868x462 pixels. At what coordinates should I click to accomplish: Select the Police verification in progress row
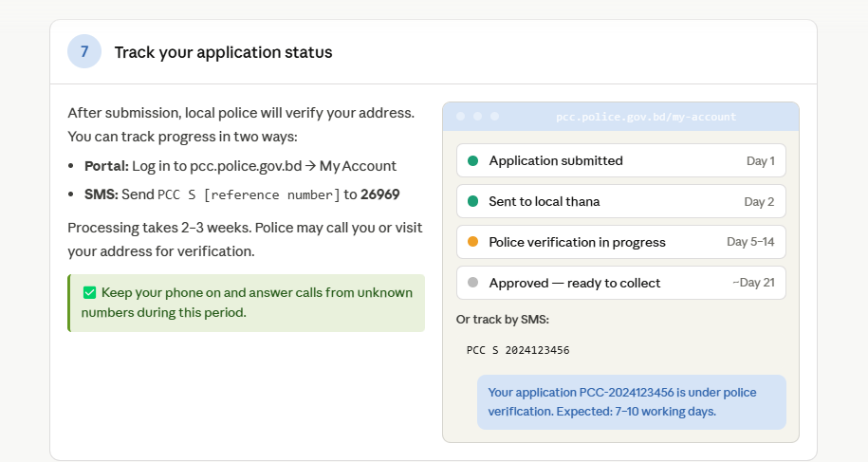coord(621,242)
